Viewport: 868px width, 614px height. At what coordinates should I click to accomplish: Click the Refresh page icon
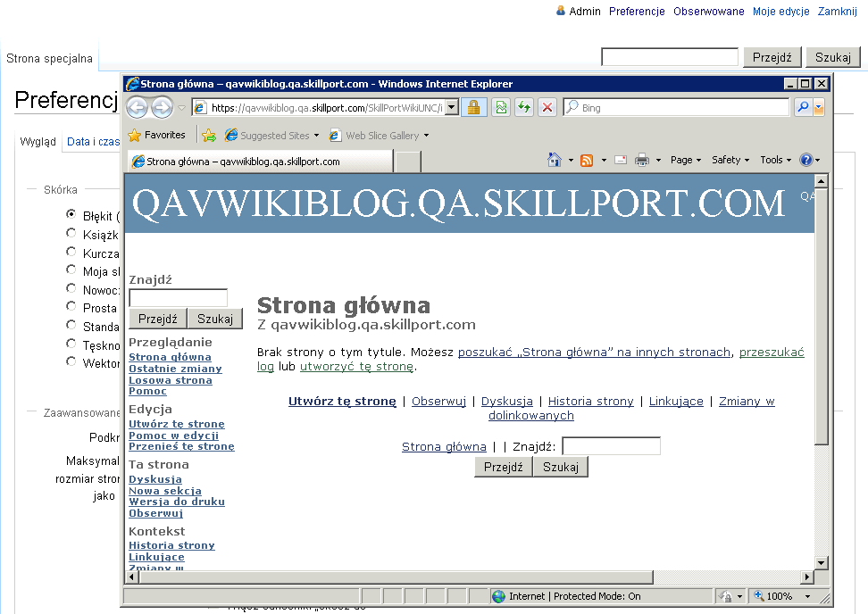click(524, 108)
